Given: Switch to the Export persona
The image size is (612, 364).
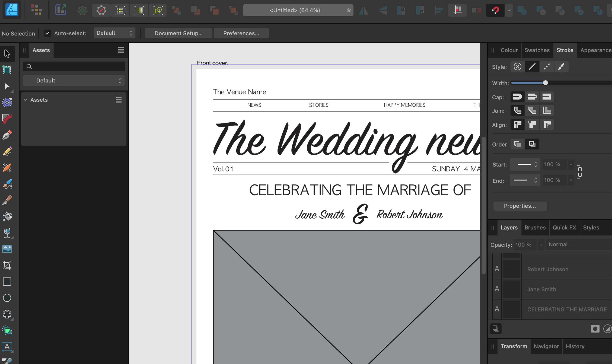Looking at the screenshot, I should click(x=61, y=10).
